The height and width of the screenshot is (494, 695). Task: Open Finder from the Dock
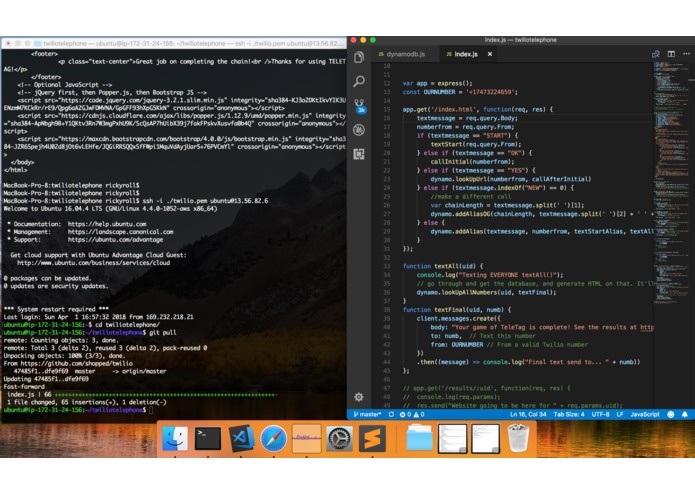[x=175, y=438]
